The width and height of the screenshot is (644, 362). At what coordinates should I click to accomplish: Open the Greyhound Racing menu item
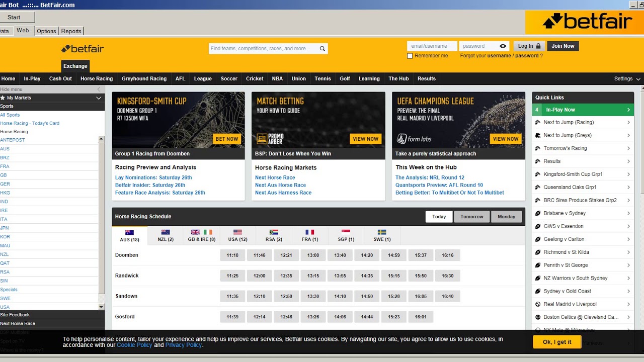(144, 79)
